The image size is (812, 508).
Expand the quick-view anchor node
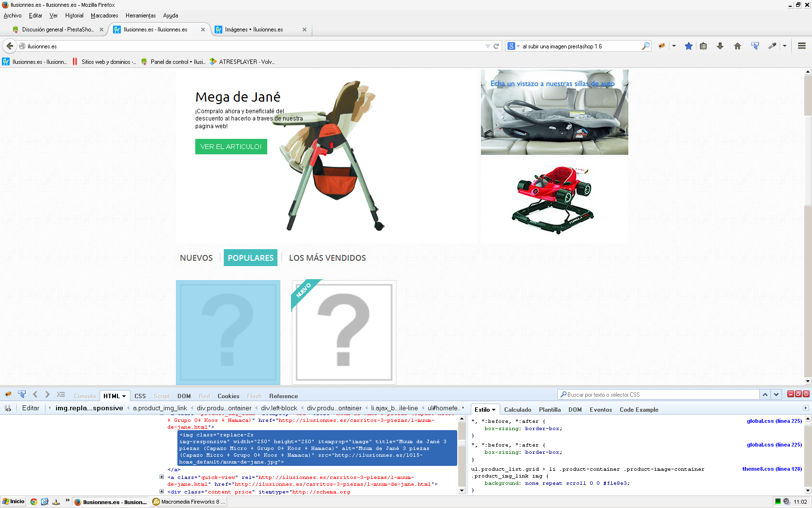[x=162, y=477]
